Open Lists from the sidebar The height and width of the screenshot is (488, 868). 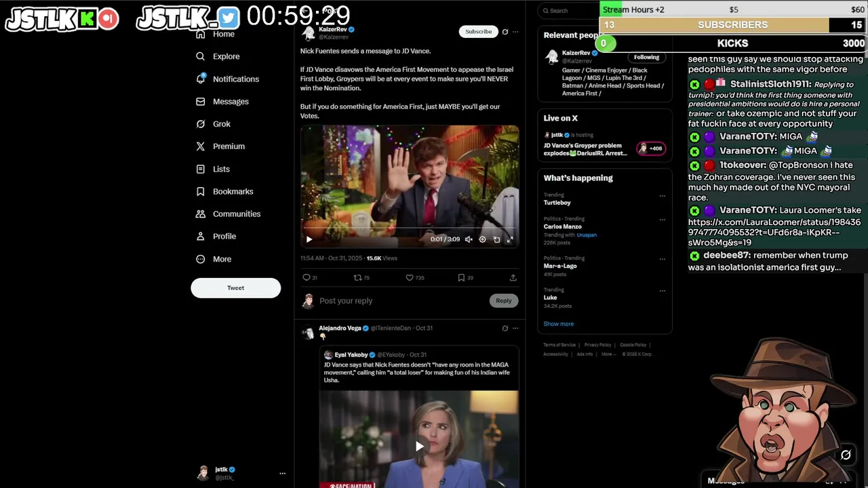tap(213, 169)
